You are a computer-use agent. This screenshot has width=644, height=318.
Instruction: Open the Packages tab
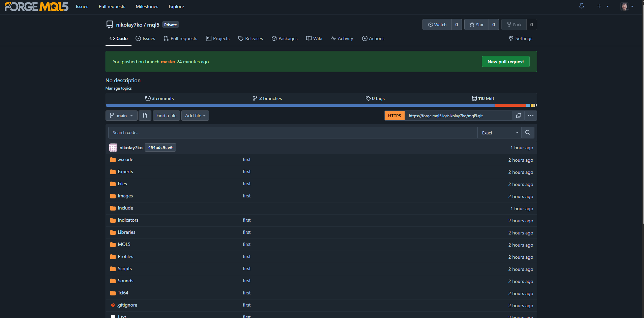pyautogui.click(x=285, y=38)
